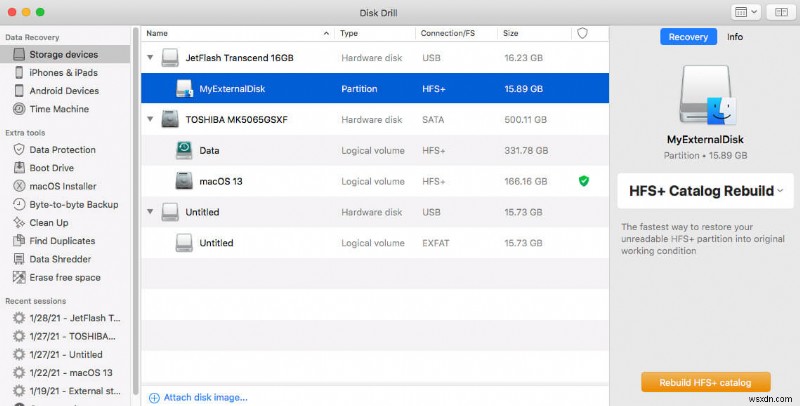Open the 1/27/21 Untitled recent session

[65, 354]
